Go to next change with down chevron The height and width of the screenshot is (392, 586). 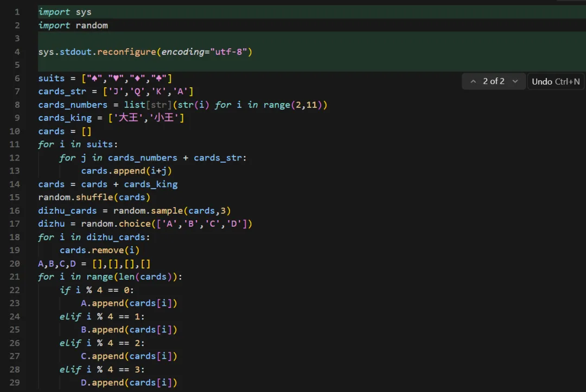tap(515, 81)
